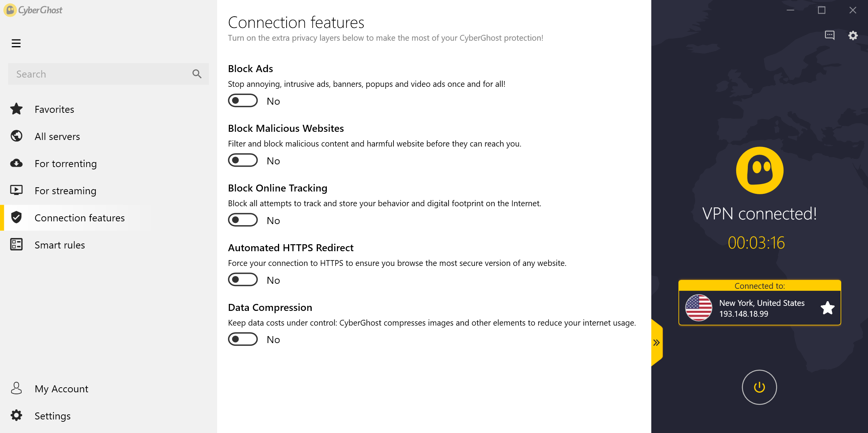868x433 pixels.
Task: Click the power button to disconnect VPN
Action: click(x=758, y=386)
